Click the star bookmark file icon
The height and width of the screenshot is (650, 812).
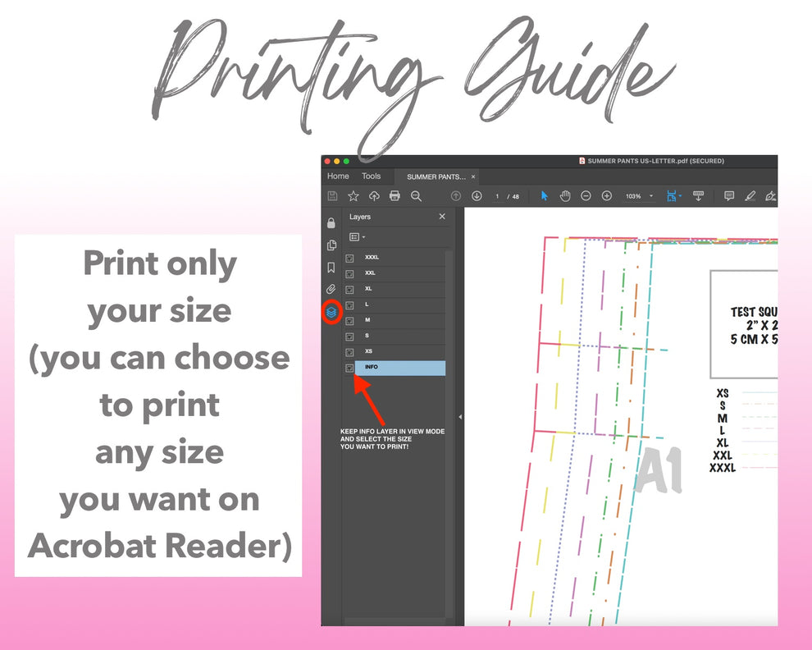(x=354, y=196)
